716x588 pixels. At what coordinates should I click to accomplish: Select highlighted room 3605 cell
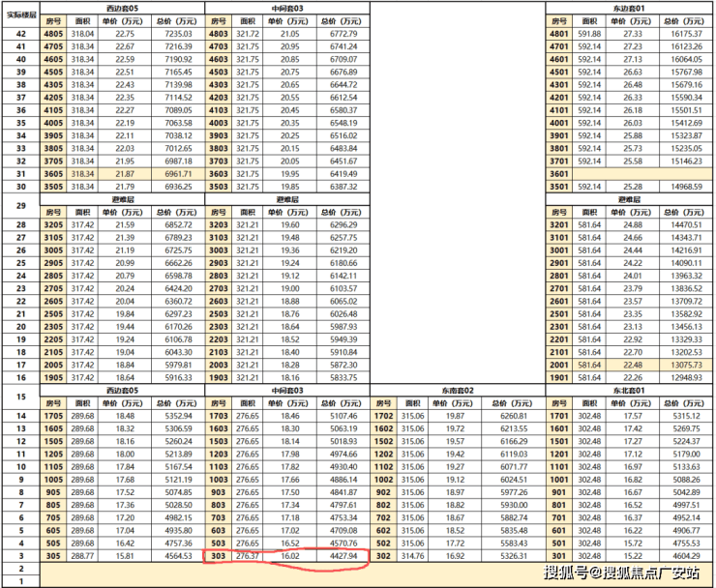pos(53,174)
